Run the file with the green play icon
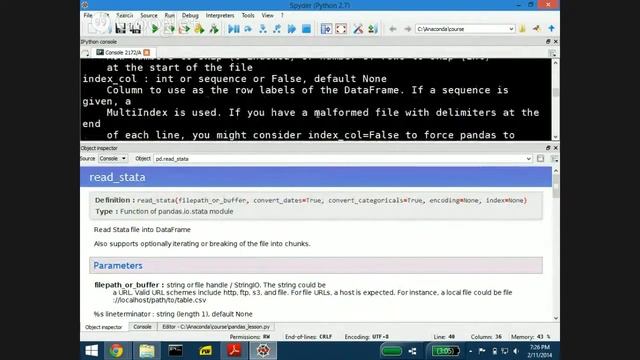This screenshot has height=360, width=640. coord(155,29)
